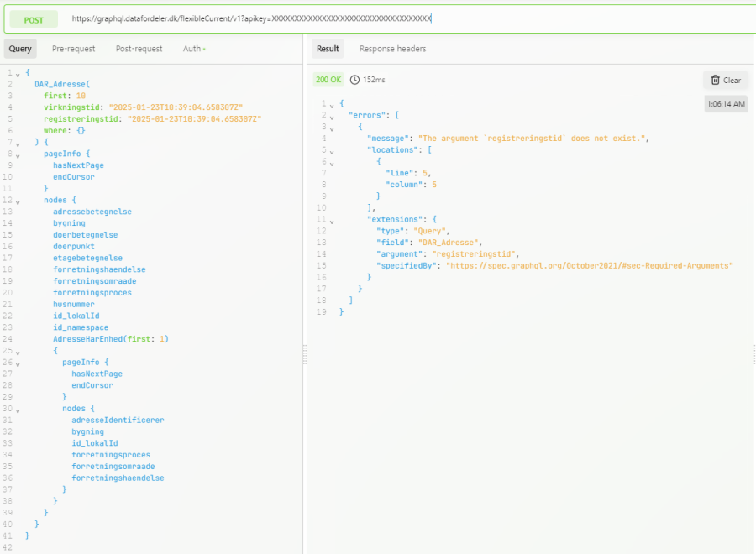The width and height of the screenshot is (756, 554).
Task: Collapse the nested nodes block at query line 30
Action: tap(18, 409)
